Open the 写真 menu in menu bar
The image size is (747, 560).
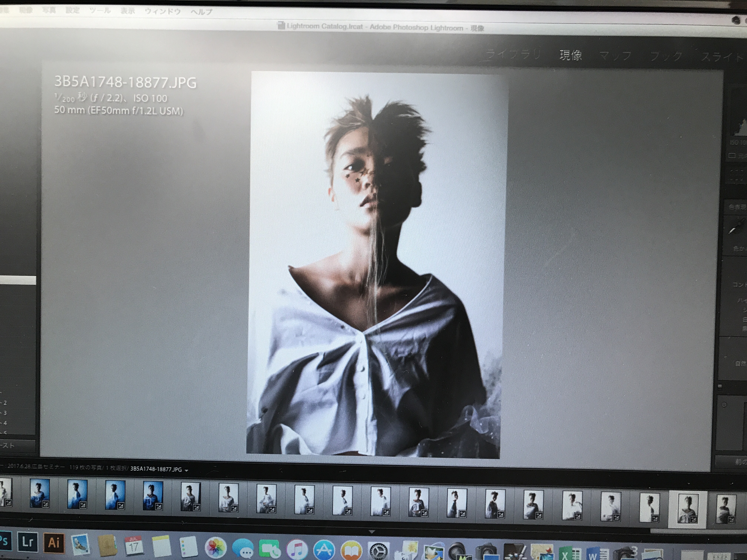click(49, 10)
